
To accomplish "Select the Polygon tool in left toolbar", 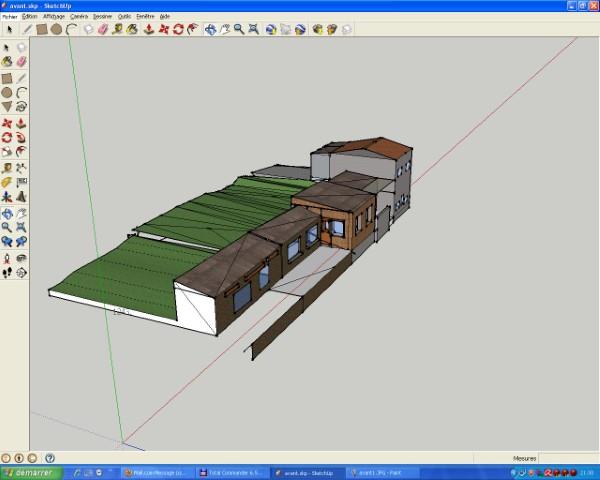I will click(x=7, y=106).
